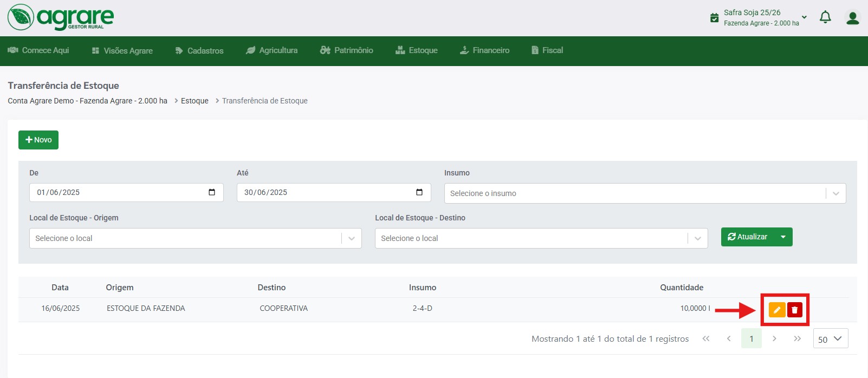Select the COOPERATIVA destination cell
The image size is (868, 378).
pos(283,308)
